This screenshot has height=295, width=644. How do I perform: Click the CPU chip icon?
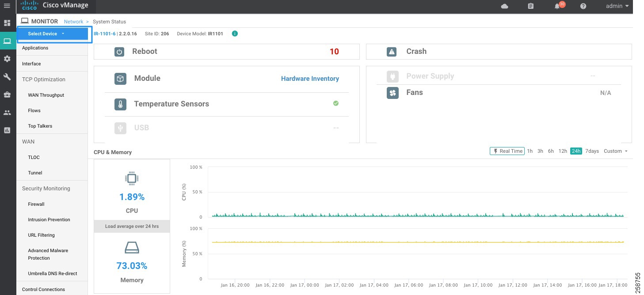coord(132,178)
